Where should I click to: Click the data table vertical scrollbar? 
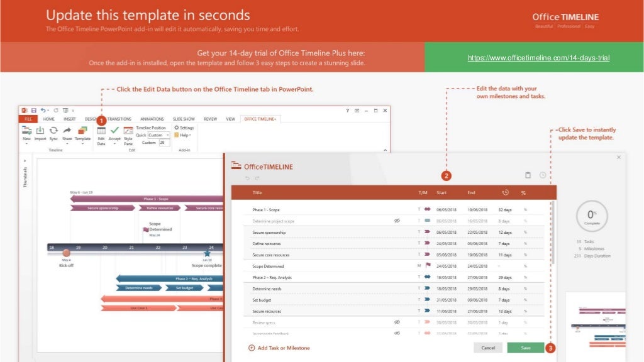coord(553,233)
